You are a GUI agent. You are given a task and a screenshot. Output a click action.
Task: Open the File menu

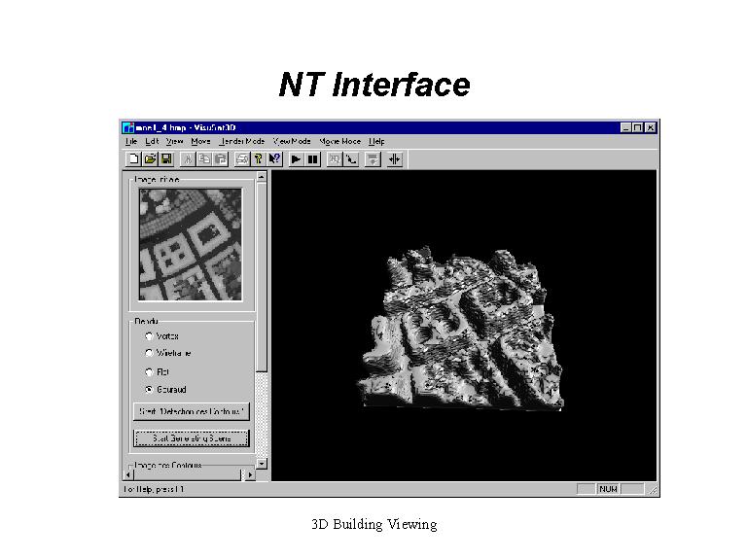point(131,141)
